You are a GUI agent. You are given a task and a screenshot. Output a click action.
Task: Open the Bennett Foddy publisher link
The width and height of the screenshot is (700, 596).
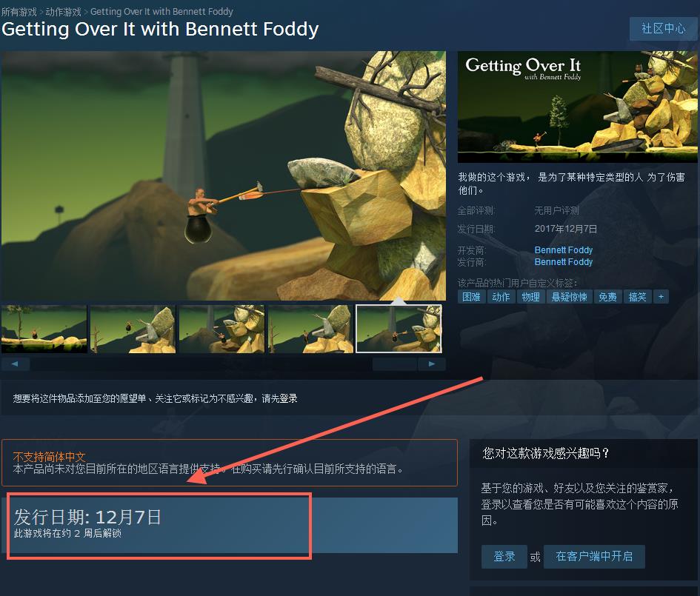[564, 262]
